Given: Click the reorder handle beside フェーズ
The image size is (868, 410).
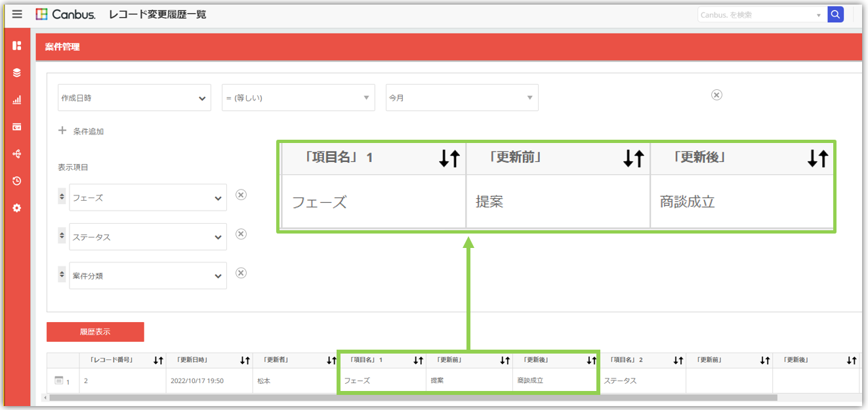Looking at the screenshot, I should click(62, 197).
